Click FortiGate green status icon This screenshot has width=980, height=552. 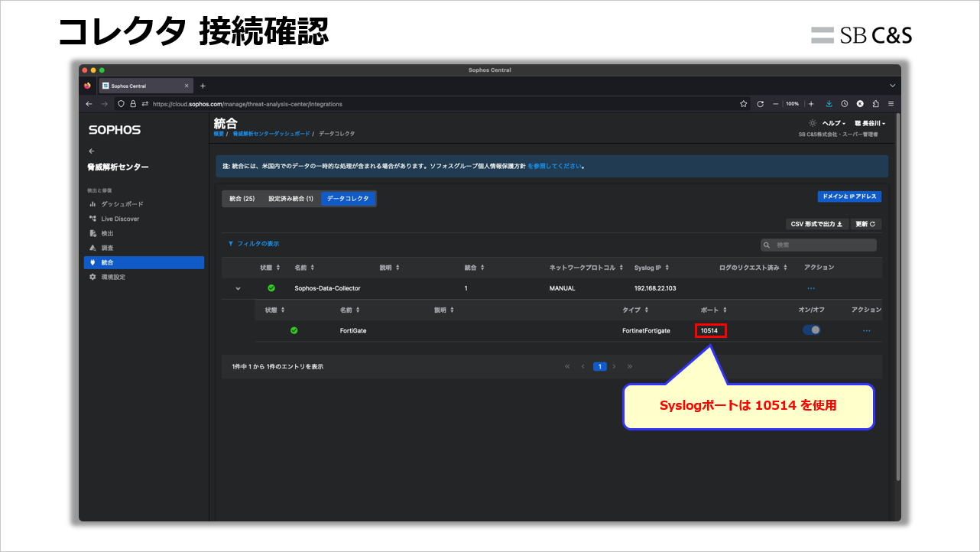[x=294, y=330]
